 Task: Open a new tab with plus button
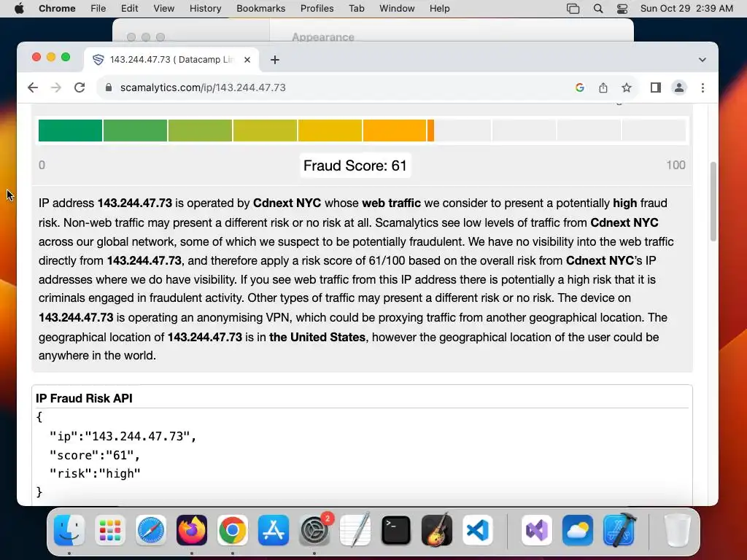point(275,60)
